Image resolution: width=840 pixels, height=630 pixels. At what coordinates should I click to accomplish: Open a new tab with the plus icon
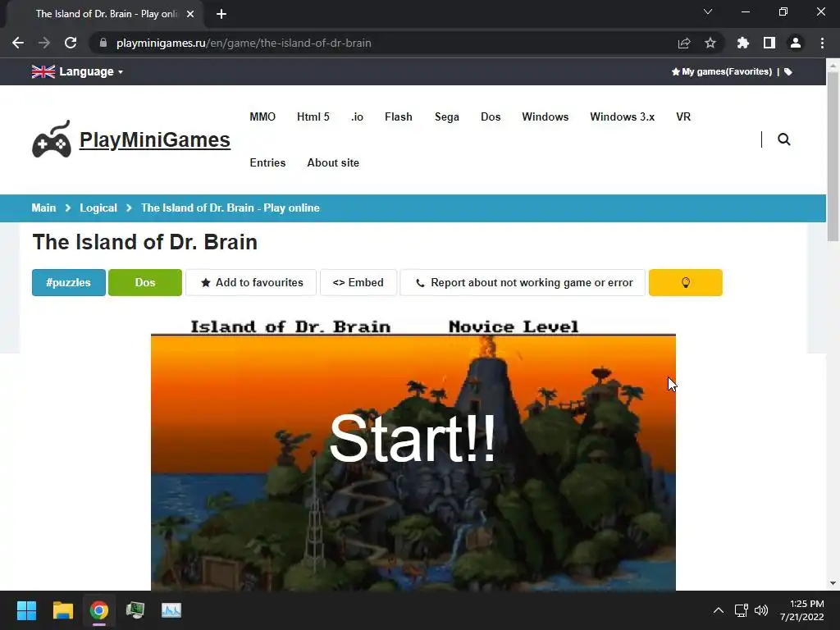221,14
